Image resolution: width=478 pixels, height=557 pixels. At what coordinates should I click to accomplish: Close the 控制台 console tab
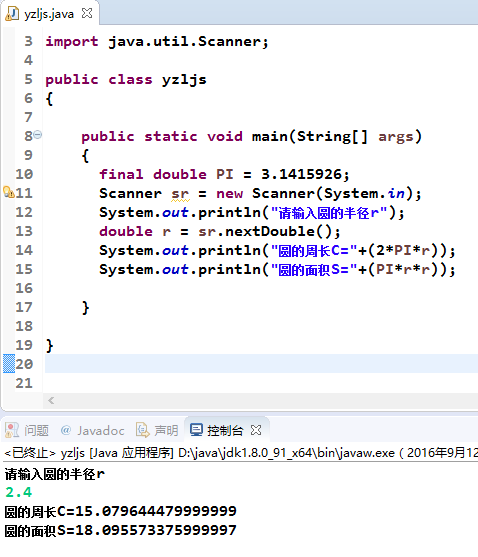tap(256, 430)
